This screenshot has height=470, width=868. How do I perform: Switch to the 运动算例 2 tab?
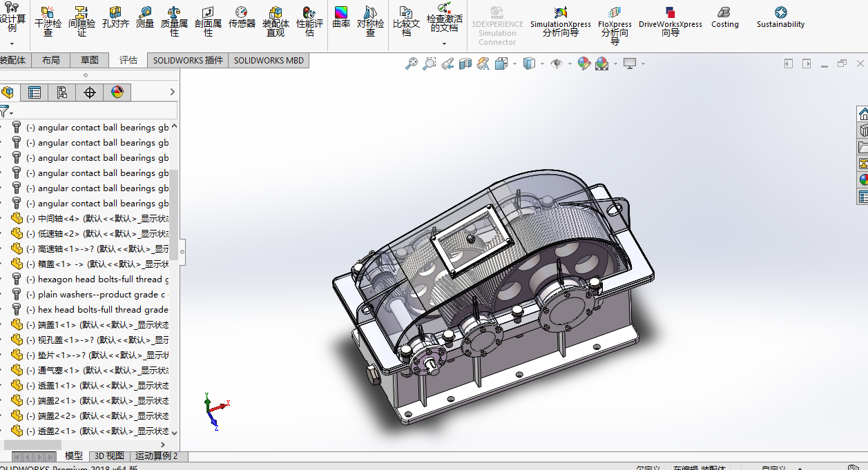(x=156, y=456)
